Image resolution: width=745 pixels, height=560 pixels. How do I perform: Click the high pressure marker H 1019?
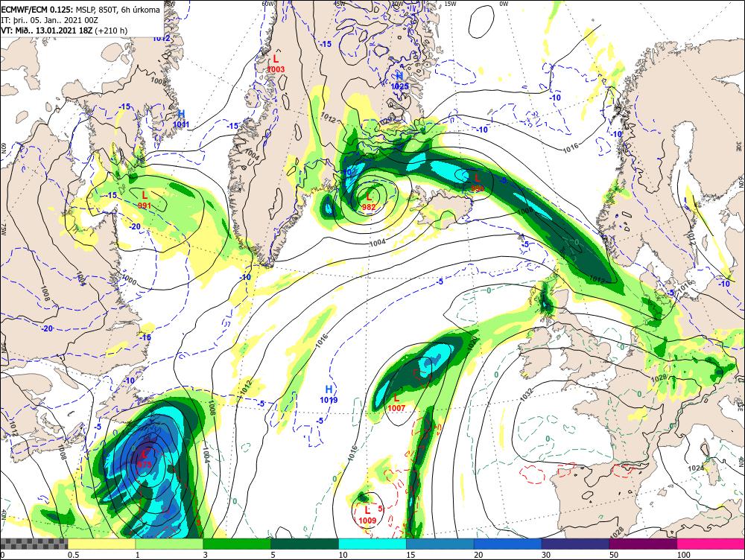(x=329, y=395)
